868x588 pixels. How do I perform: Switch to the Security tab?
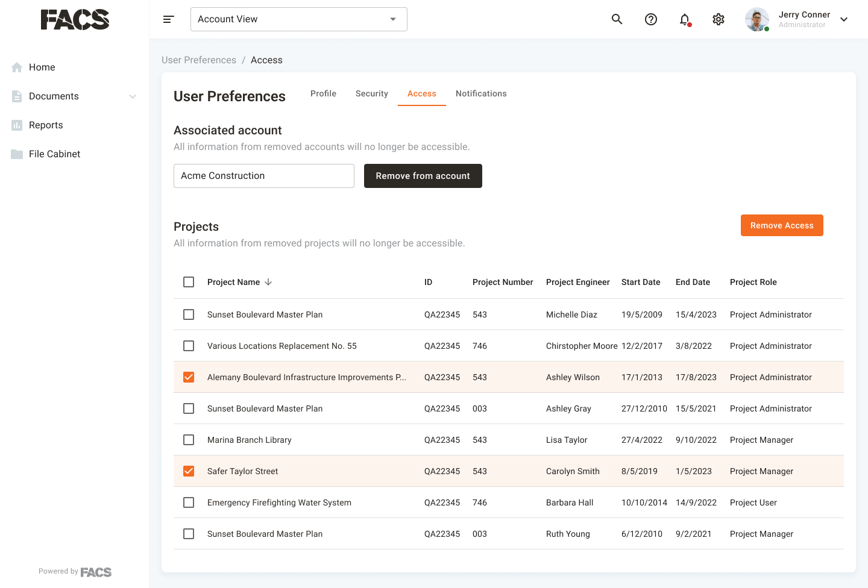(x=372, y=93)
